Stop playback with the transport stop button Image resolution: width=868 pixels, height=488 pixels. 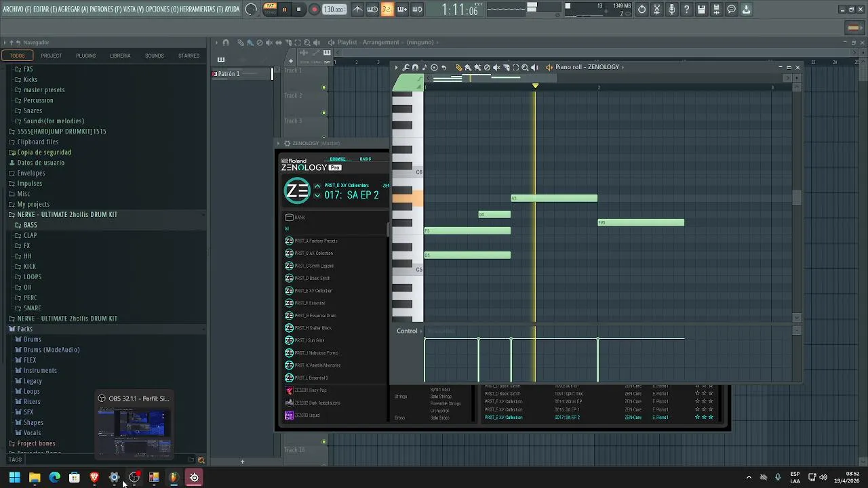pyautogui.click(x=298, y=9)
